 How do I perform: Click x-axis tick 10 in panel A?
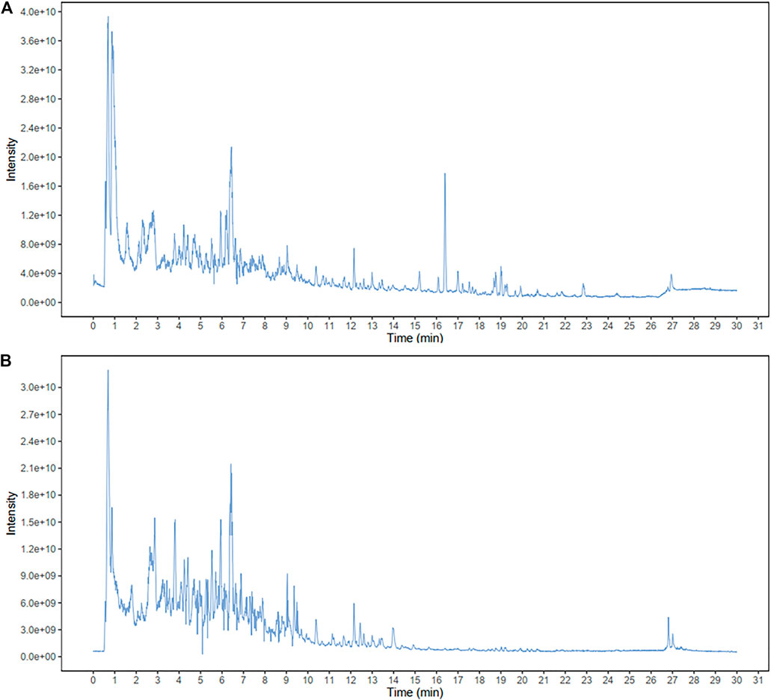click(x=308, y=326)
